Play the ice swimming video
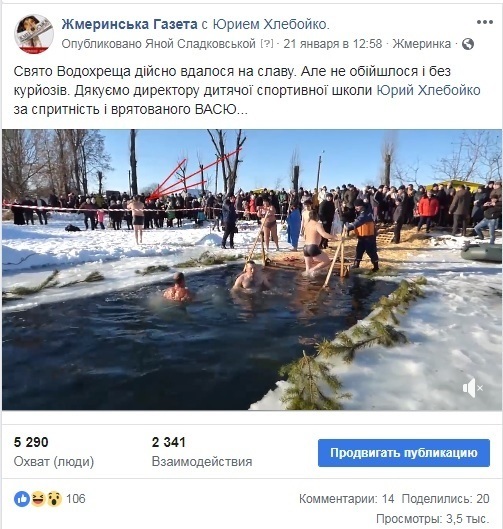The width and height of the screenshot is (503, 529). tap(252, 270)
